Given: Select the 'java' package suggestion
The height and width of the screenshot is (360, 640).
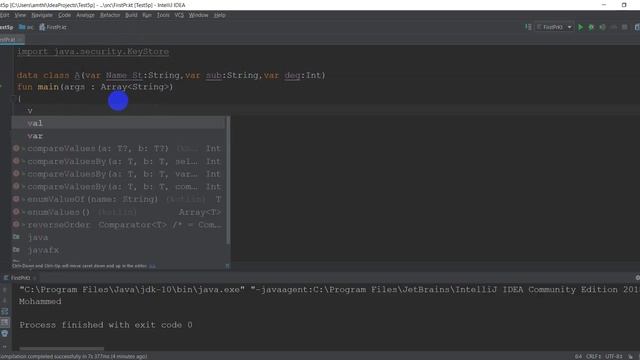Looking at the screenshot, I should click(x=118, y=237).
